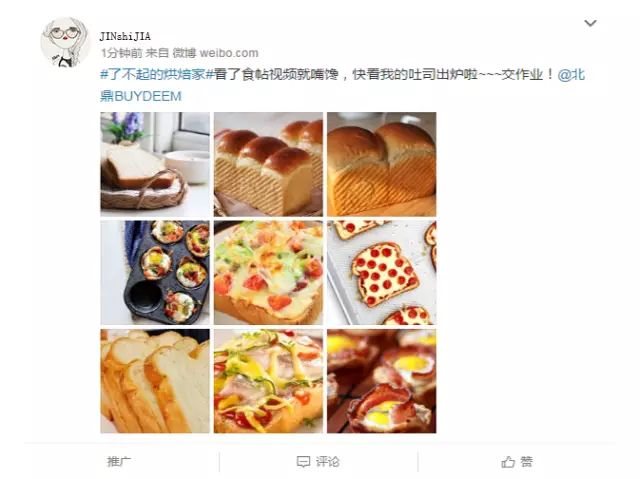This screenshot has width=640, height=479.
Task: Open the JINshiJIA username link
Action: coord(125,36)
